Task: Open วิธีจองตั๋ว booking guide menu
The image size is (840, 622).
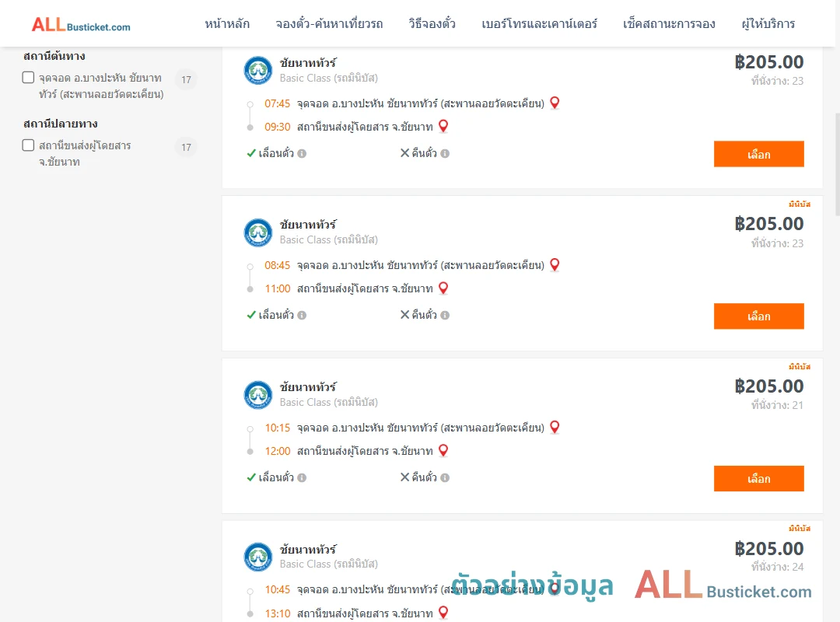Action: pyautogui.click(x=432, y=24)
